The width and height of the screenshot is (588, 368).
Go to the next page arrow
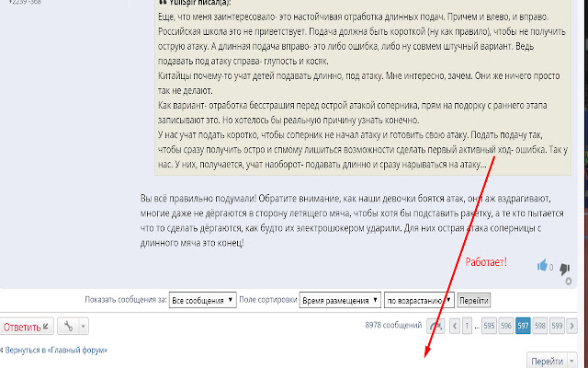pos(571,326)
